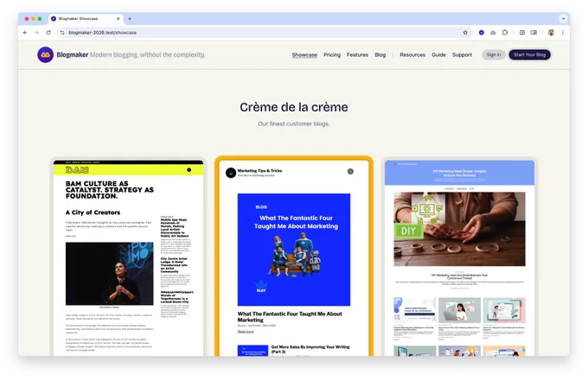Open the Features nav item
This screenshot has width=588, height=380.
357,54
